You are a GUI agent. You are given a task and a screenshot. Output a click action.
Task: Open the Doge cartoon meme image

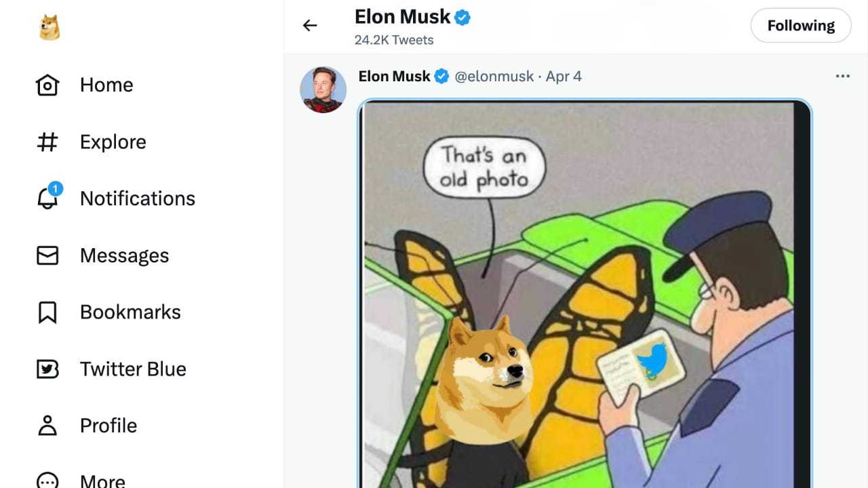click(x=585, y=293)
